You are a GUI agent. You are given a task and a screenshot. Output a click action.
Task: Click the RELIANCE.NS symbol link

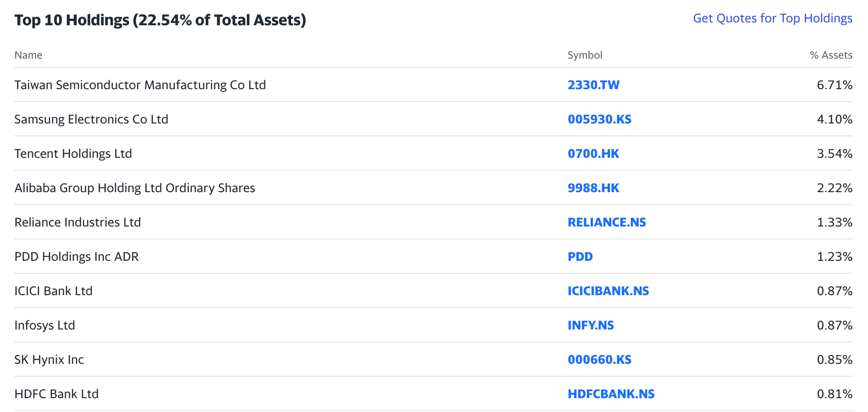pyautogui.click(x=606, y=222)
